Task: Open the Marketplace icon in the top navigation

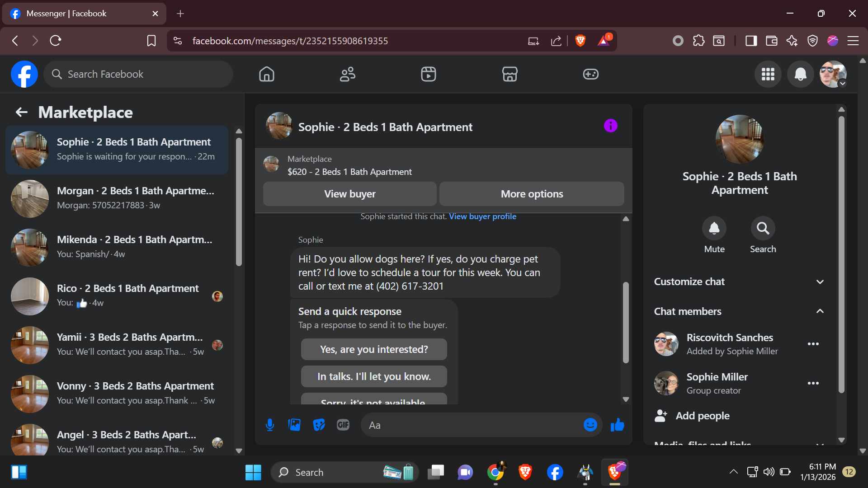Action: (x=509, y=74)
